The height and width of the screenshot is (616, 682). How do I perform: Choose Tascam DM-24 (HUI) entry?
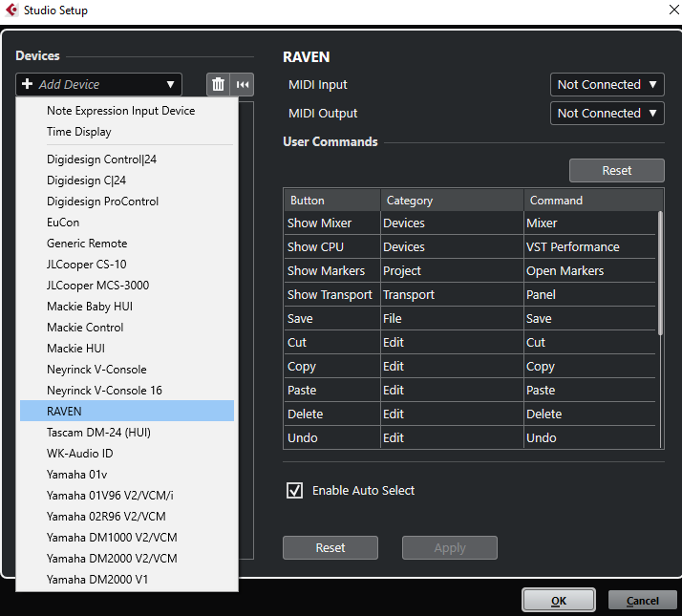point(98,432)
